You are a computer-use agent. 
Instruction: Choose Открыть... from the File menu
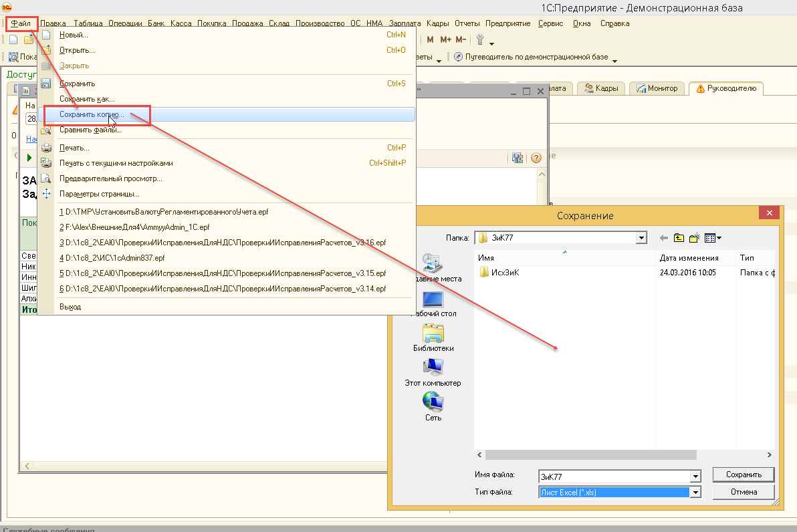pyautogui.click(x=227, y=50)
